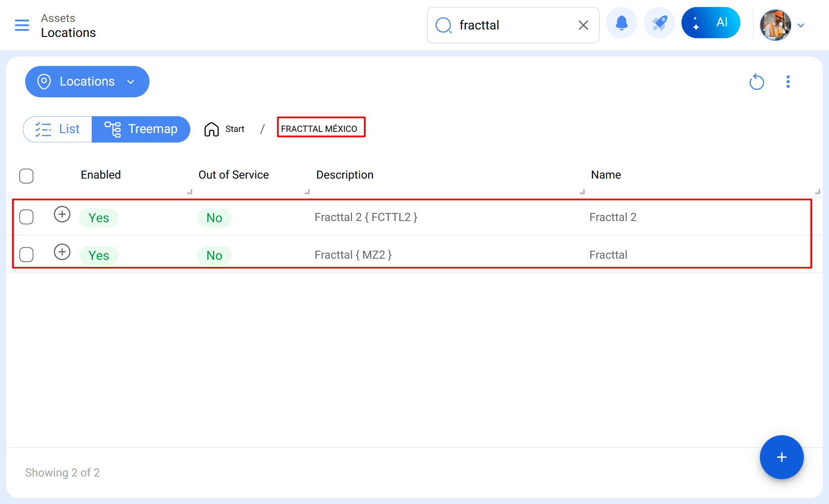
Task: Open the AI assistant button
Action: (x=710, y=23)
